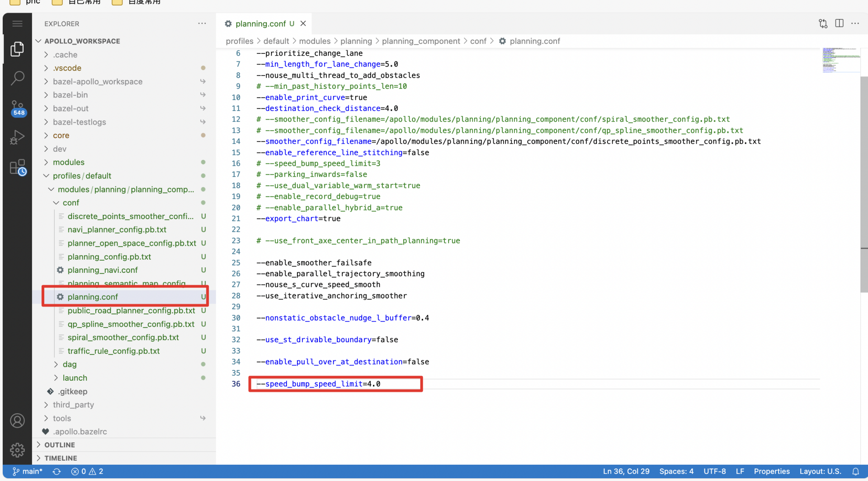Image resolution: width=868 pixels, height=481 pixels.
Task: Open Manage gear settings menu
Action: click(17, 449)
